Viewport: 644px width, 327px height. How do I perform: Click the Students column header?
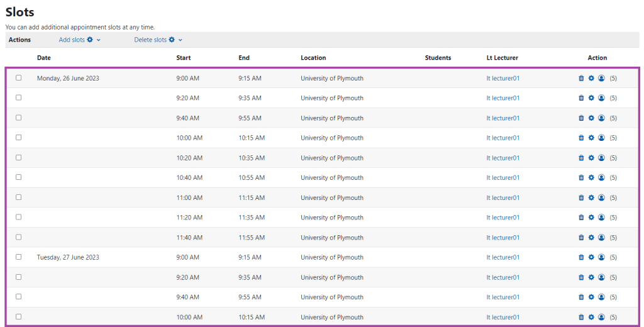tap(438, 57)
